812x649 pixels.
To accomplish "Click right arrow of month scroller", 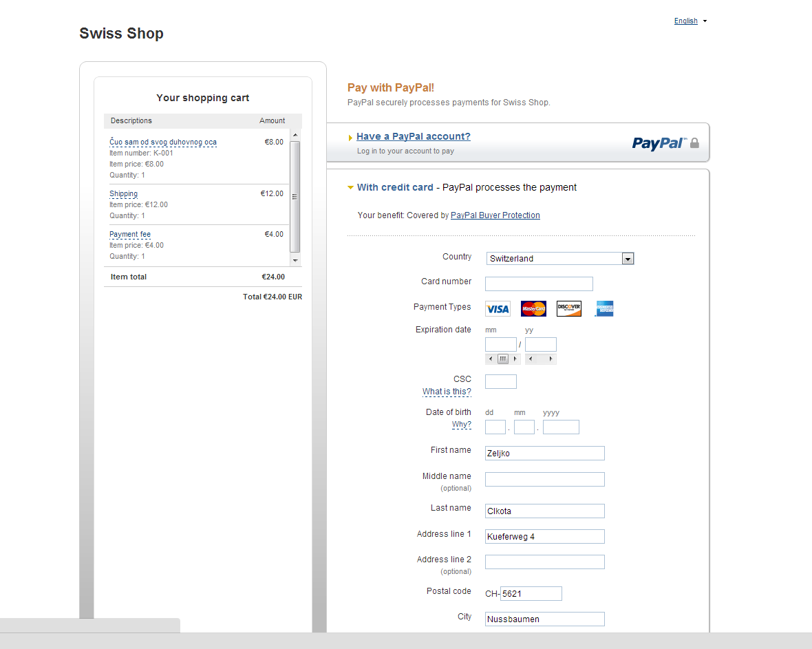I will coord(515,359).
